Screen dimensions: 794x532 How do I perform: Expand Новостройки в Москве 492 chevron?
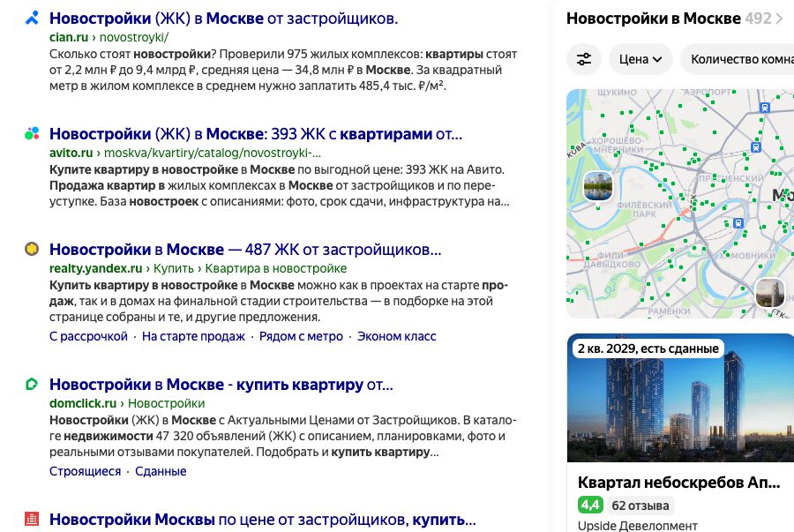coord(779,19)
